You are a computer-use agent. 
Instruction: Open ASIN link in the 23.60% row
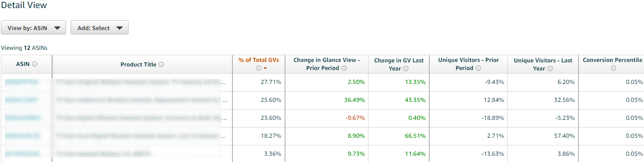(22, 118)
